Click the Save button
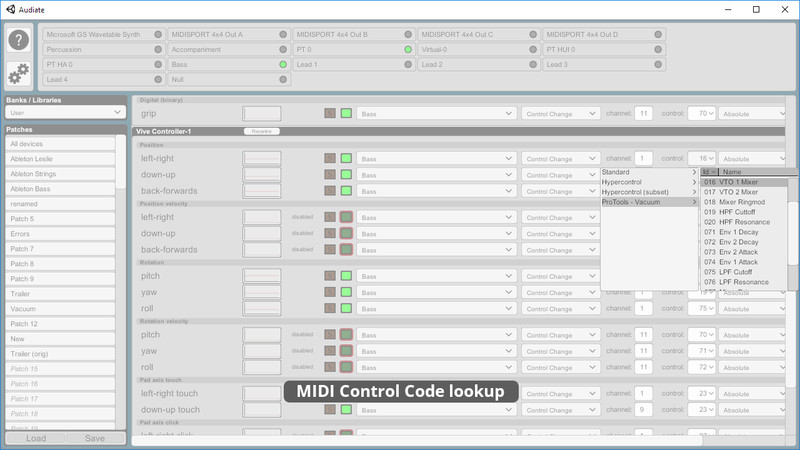The height and width of the screenshot is (450, 800). coord(95,438)
